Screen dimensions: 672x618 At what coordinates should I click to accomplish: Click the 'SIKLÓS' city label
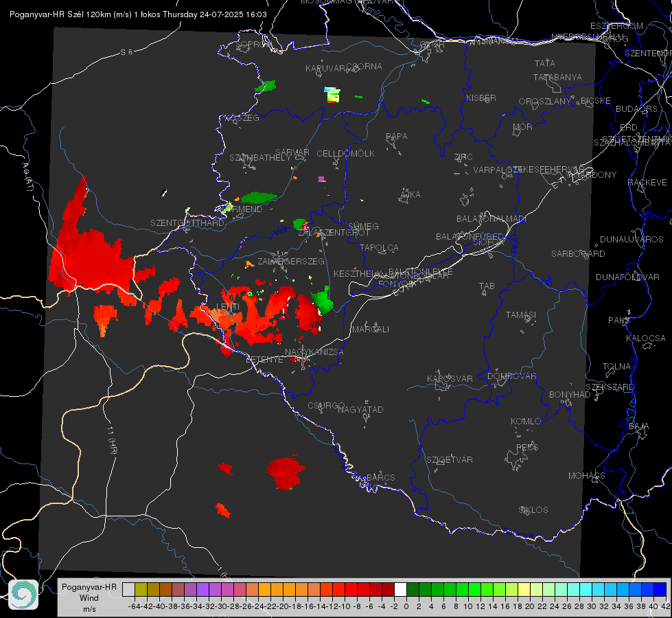click(x=533, y=510)
